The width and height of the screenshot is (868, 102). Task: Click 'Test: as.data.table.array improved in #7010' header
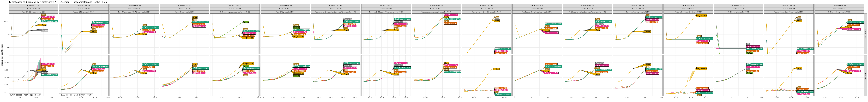tap(436, 12)
